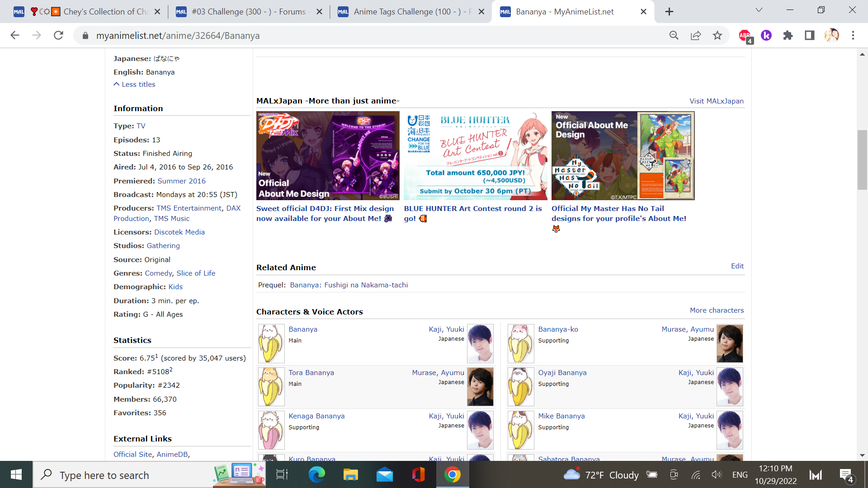Open a new browser tab
The image size is (868, 488).
(x=669, y=12)
